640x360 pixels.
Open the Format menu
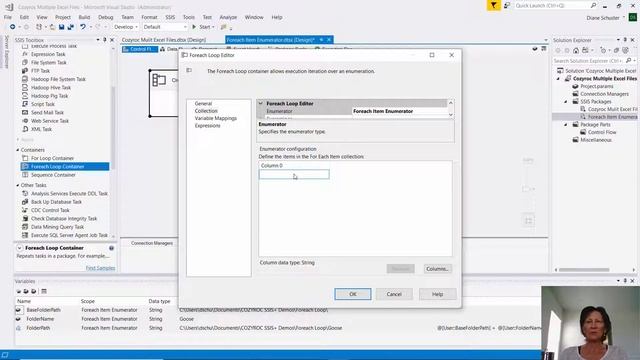point(149,17)
